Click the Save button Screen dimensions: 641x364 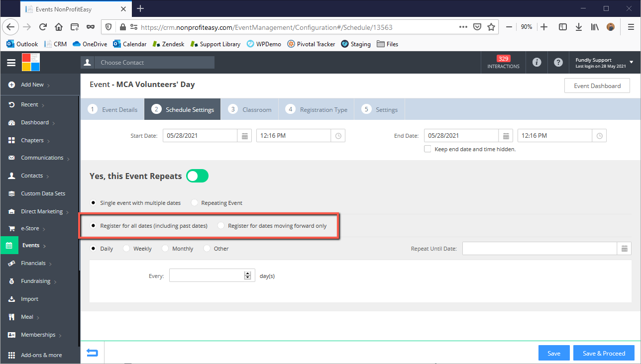click(554, 353)
